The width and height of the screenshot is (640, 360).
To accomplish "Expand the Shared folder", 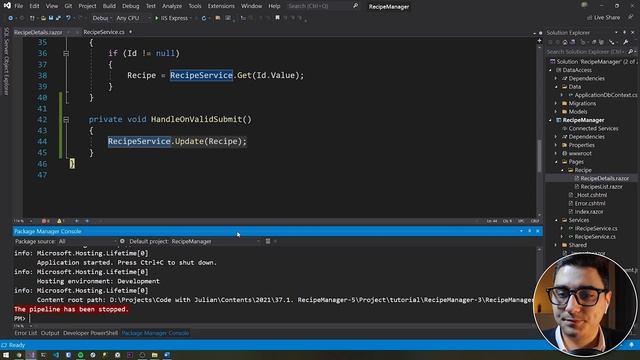I will [x=556, y=245].
